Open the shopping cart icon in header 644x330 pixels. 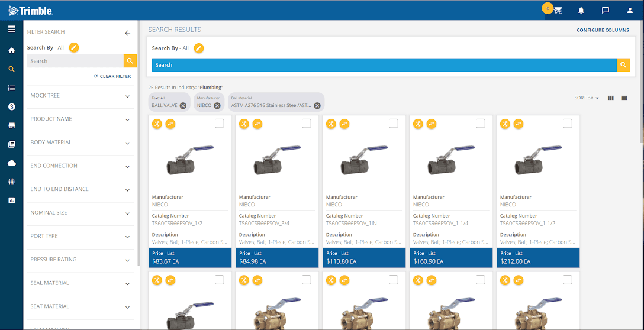point(558,11)
